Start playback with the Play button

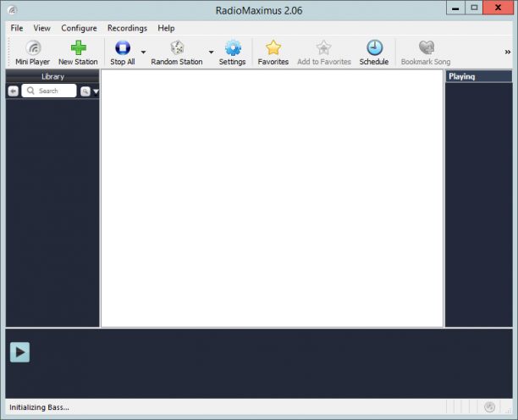tap(19, 352)
